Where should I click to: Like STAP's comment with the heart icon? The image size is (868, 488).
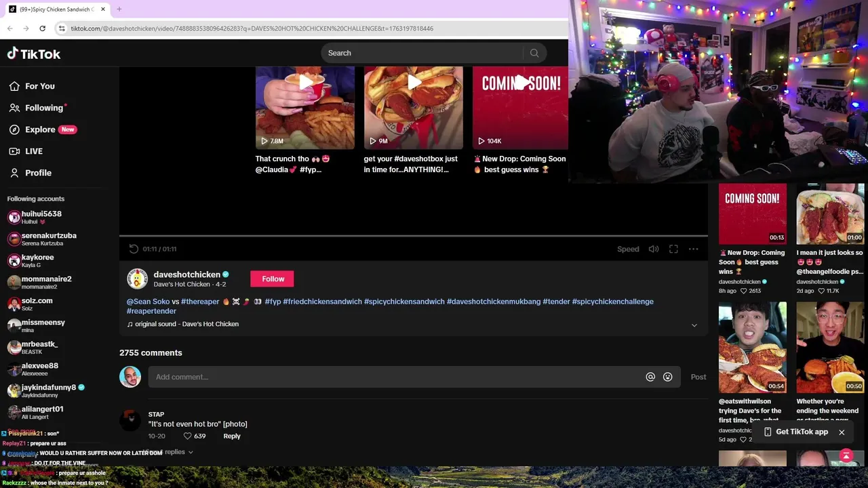click(188, 436)
